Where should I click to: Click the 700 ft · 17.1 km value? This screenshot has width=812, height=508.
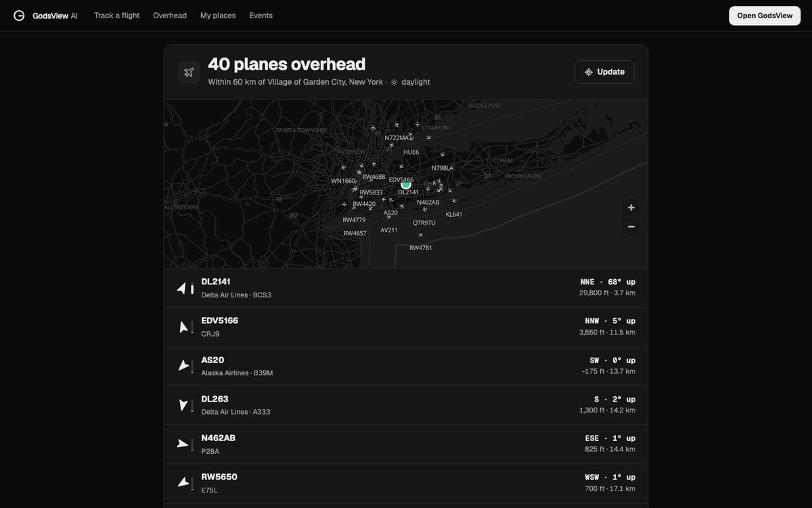click(610, 488)
